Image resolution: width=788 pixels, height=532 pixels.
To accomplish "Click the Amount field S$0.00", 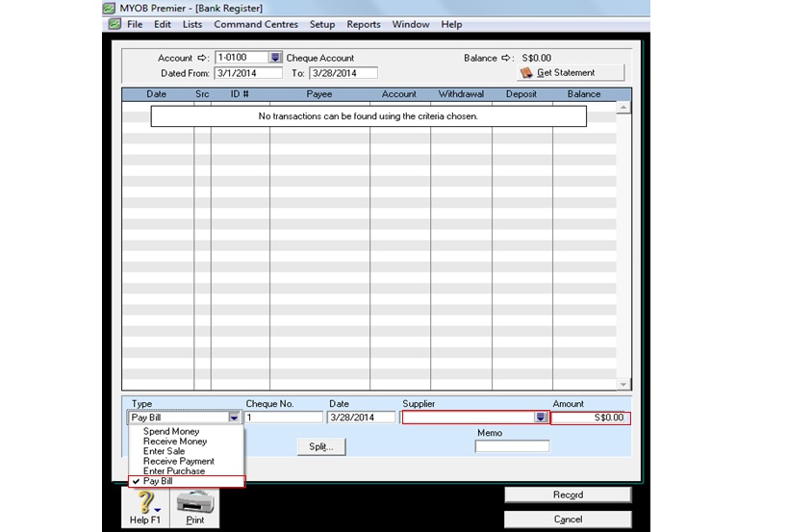I will pyautogui.click(x=590, y=418).
